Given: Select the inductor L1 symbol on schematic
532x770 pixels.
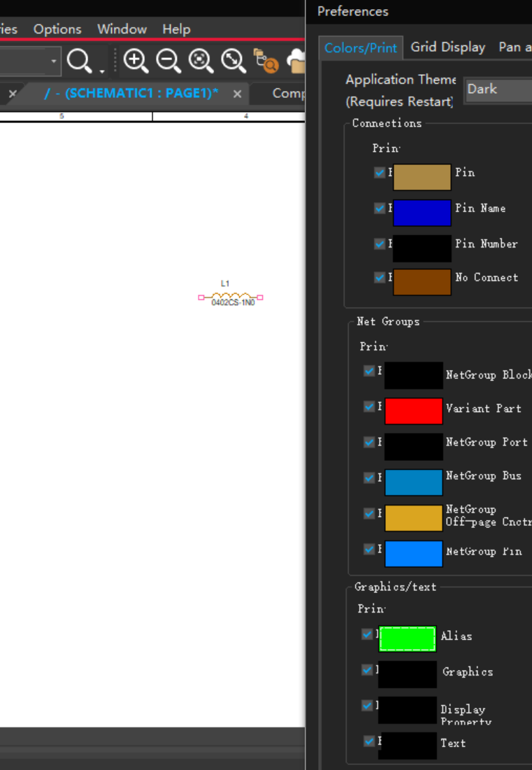Looking at the screenshot, I should [231, 297].
